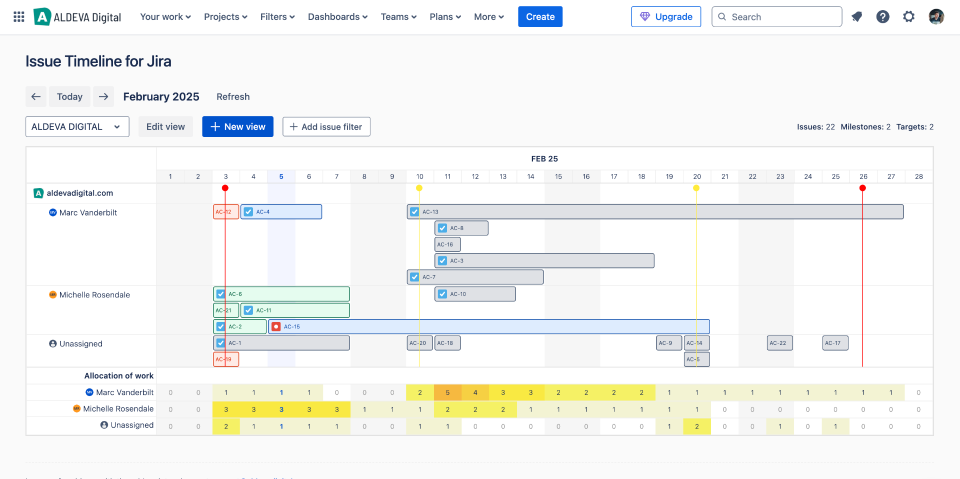960x479 pixels.
Task: Open the notifications bell
Action: click(857, 17)
